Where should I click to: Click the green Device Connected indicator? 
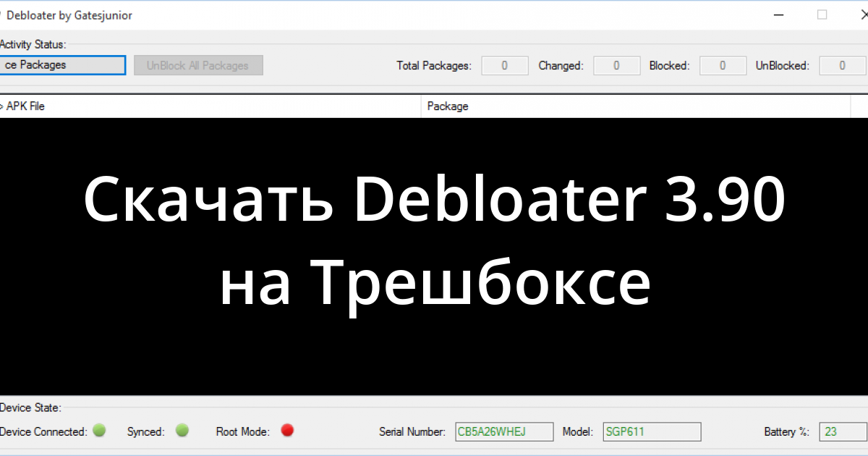click(100, 431)
